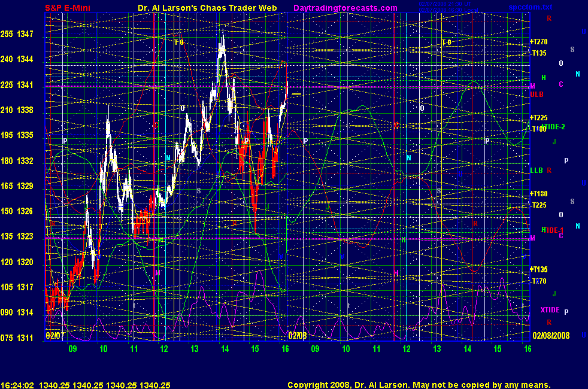Click the "090 1314" price axis label

17,312
